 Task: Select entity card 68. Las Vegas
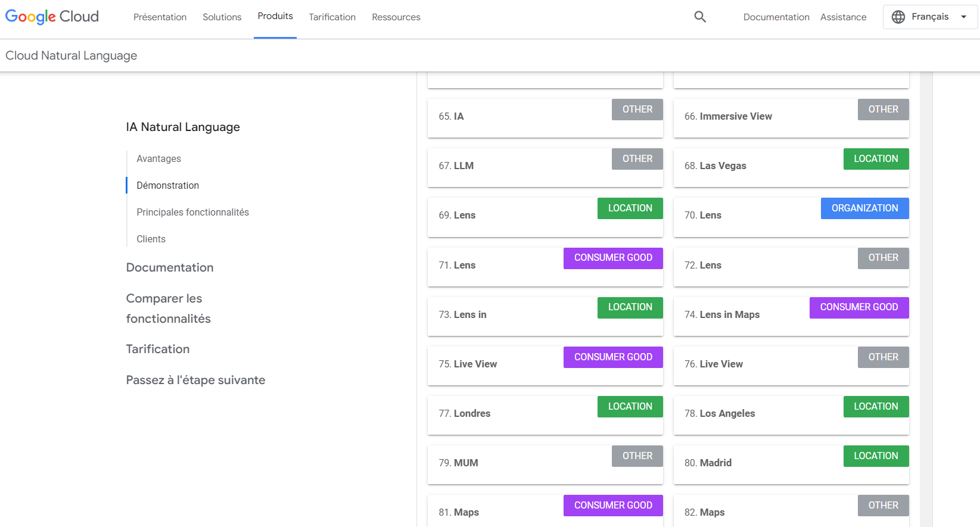[791, 167]
